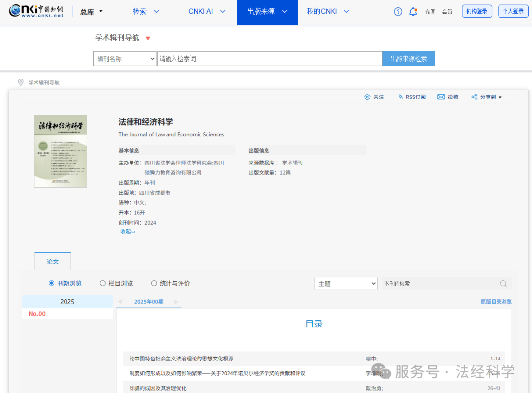Select the 栏目浏览 radio button

coord(103,283)
